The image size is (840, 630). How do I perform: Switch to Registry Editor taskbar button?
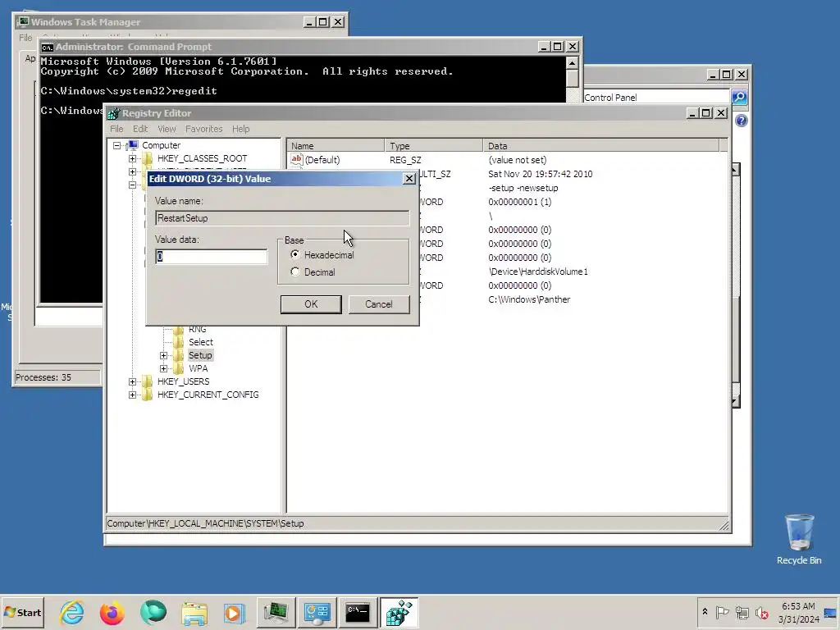pyautogui.click(x=399, y=612)
